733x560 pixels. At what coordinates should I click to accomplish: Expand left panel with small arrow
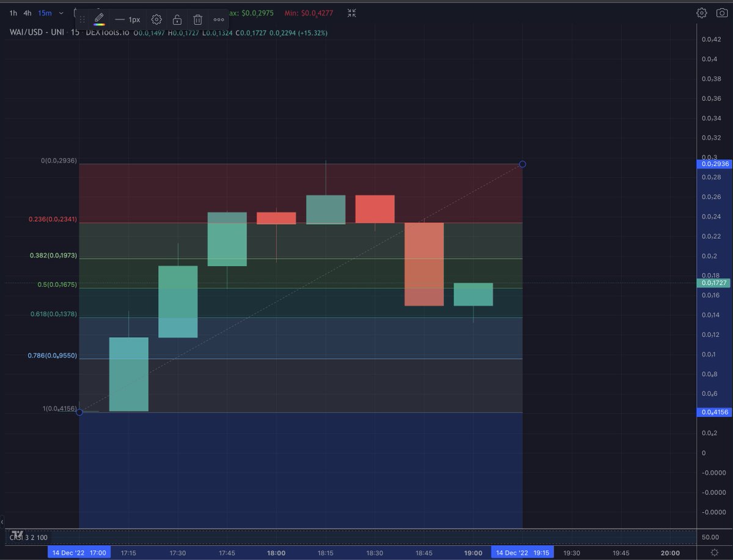point(2,522)
